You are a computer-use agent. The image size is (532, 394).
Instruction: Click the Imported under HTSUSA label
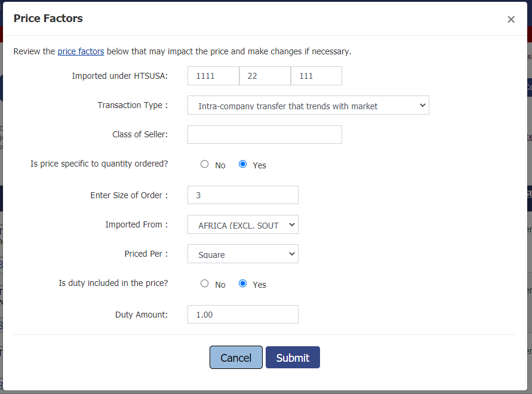point(119,76)
